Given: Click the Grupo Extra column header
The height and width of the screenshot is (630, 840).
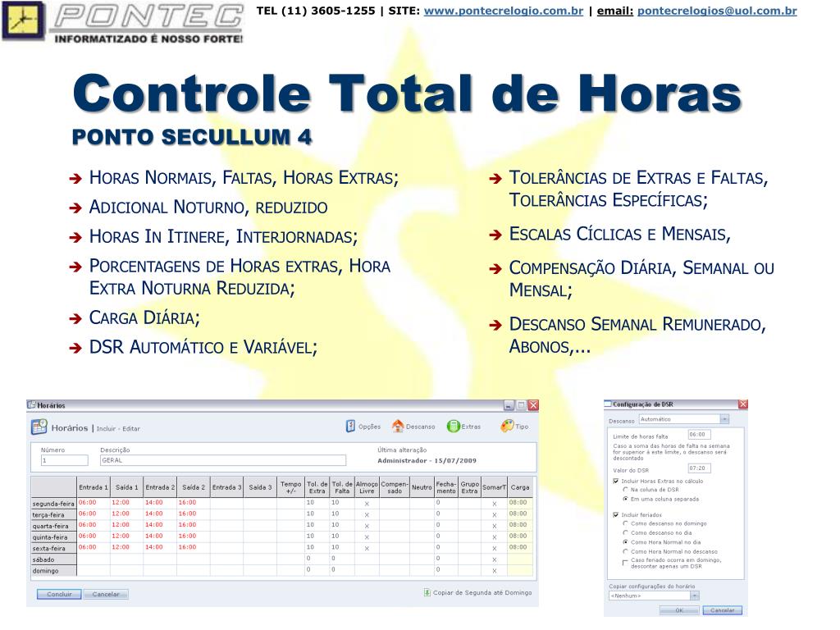Looking at the screenshot, I should [x=469, y=487].
